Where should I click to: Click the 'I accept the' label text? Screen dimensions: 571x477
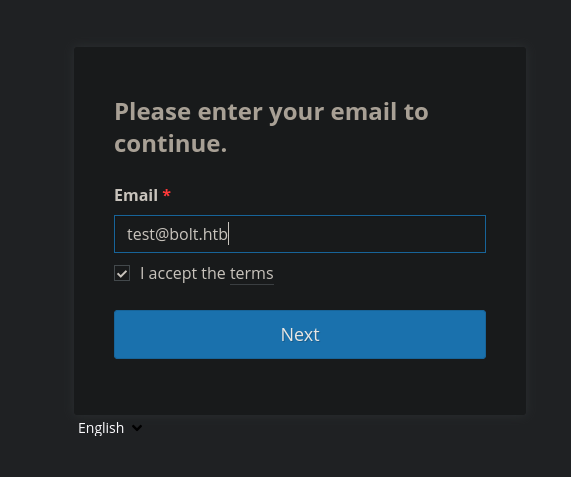183,273
